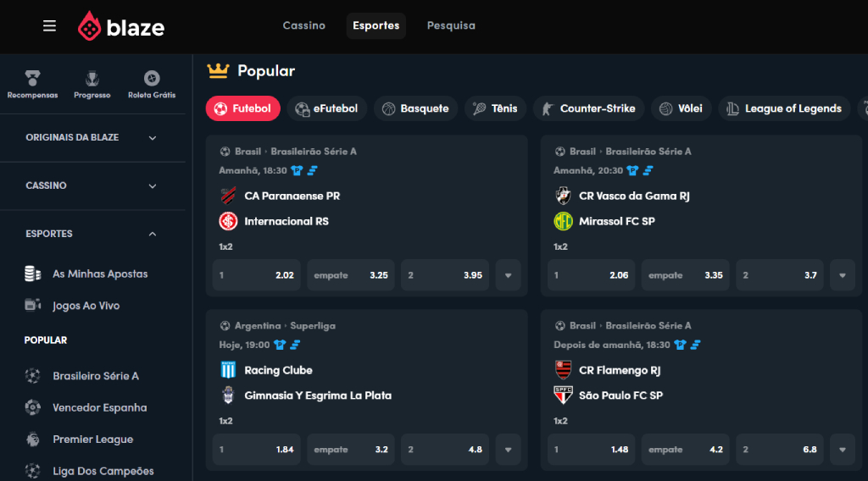The image size is (868, 481).
Task: Bet on empate at 4.2
Action: (685, 450)
